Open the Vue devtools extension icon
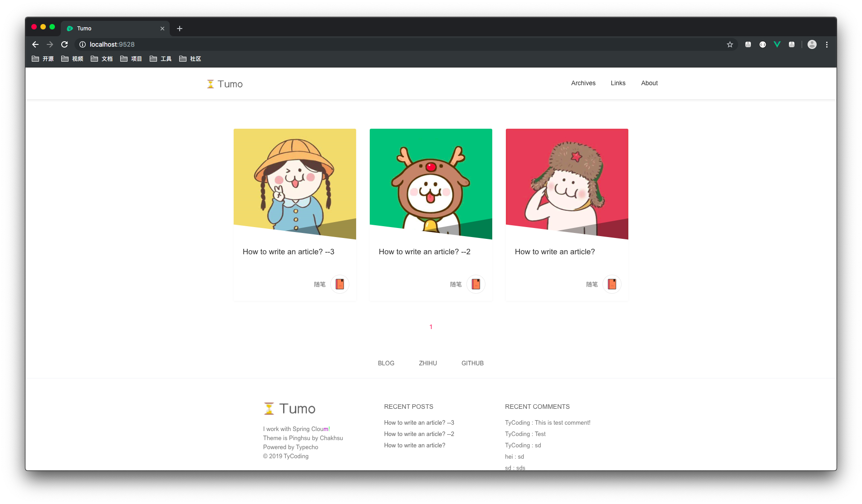The image size is (862, 504). [x=777, y=44]
